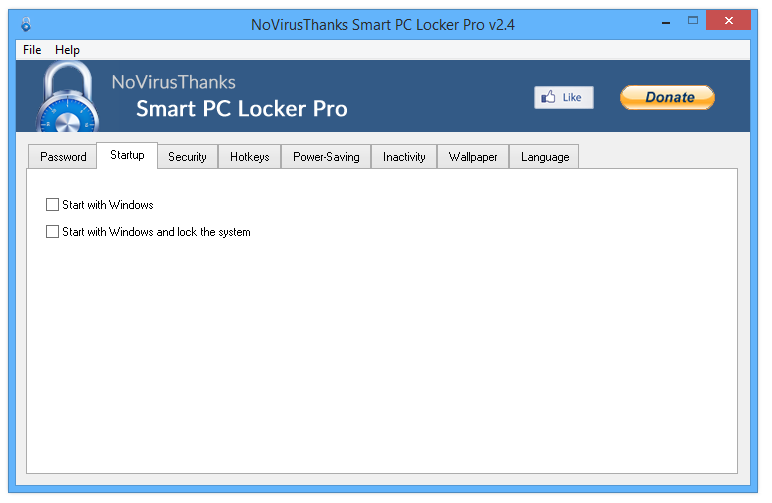Open the Inactivity tab
772x503 pixels.
pos(404,157)
